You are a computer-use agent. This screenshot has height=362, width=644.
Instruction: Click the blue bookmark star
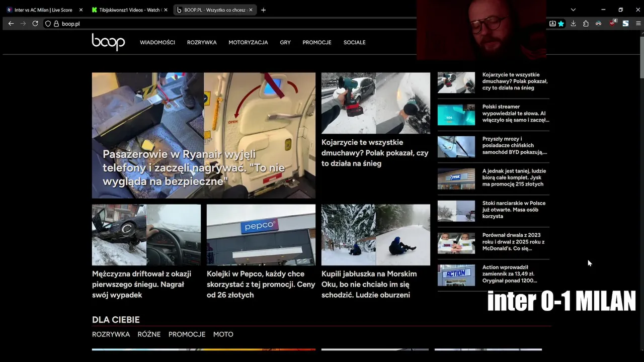561,24
